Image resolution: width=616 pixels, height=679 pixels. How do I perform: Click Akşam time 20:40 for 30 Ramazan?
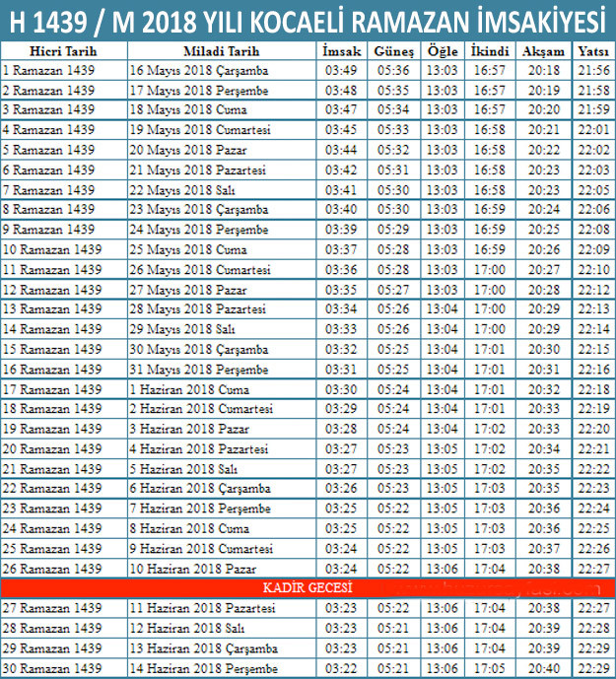coord(543,668)
